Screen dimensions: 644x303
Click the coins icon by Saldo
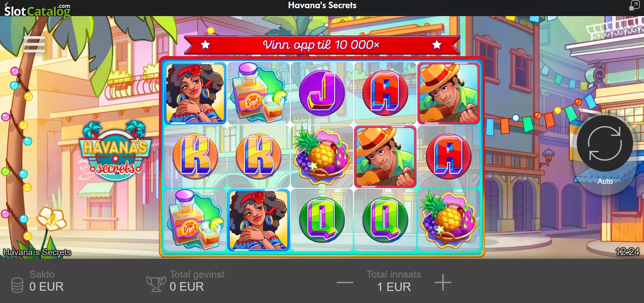tap(17, 285)
